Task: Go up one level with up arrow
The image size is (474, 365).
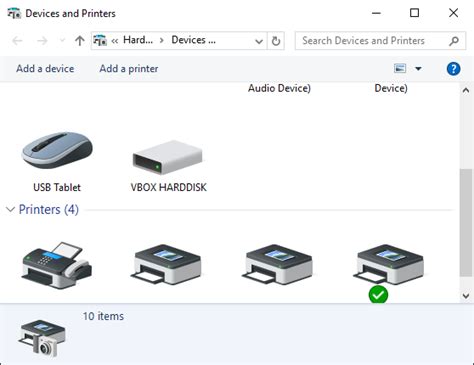Action: pos(79,41)
